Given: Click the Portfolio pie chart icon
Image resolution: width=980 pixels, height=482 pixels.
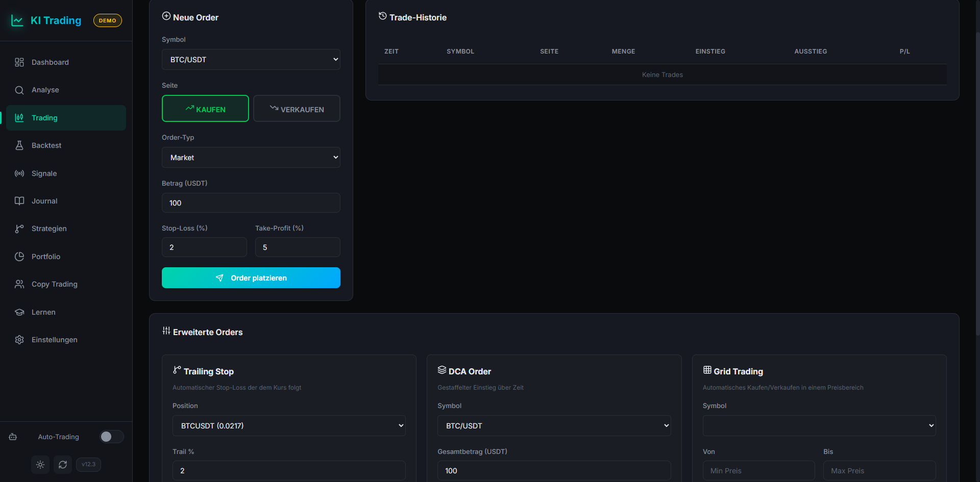Looking at the screenshot, I should 19,257.
